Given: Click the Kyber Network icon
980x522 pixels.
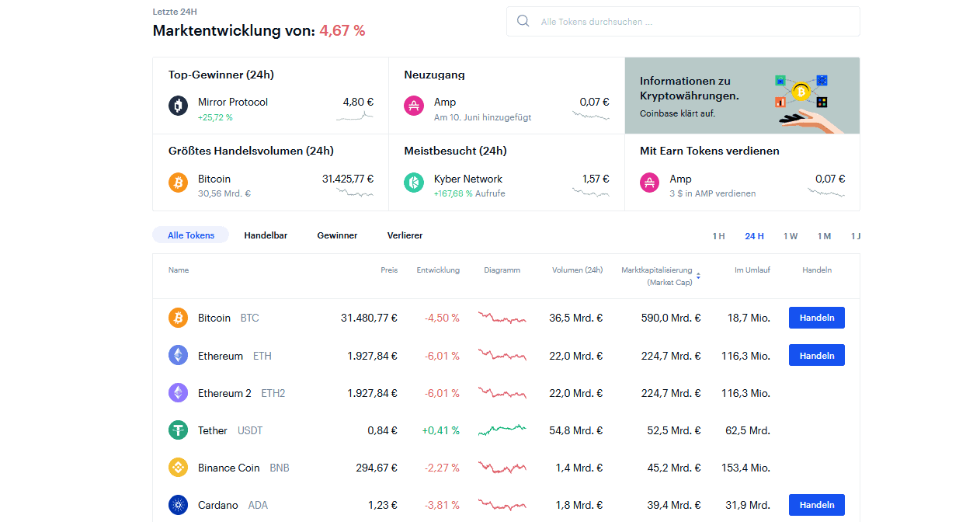Looking at the screenshot, I should pos(414,183).
